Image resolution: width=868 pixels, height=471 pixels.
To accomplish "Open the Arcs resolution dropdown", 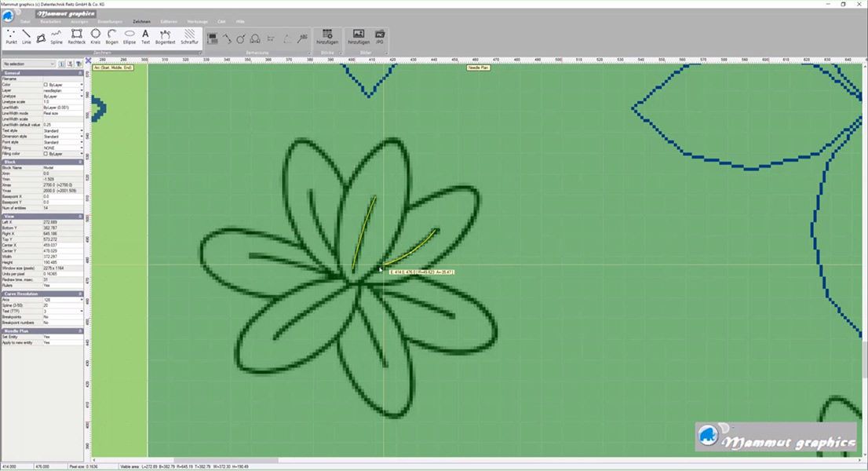I will point(82,300).
